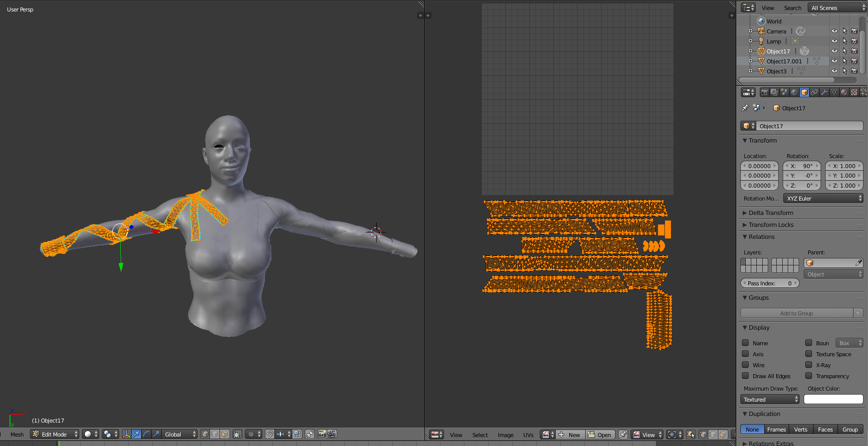Toggle visibility eye for Camera

click(x=834, y=31)
